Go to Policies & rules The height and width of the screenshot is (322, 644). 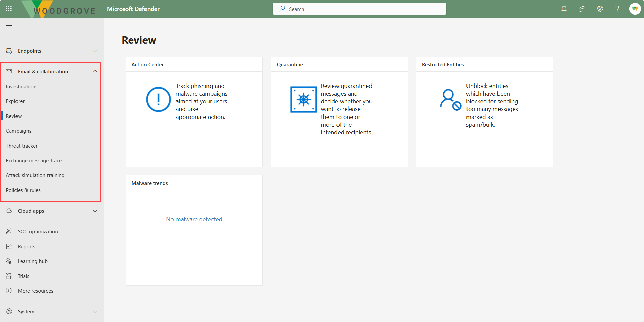(x=23, y=190)
